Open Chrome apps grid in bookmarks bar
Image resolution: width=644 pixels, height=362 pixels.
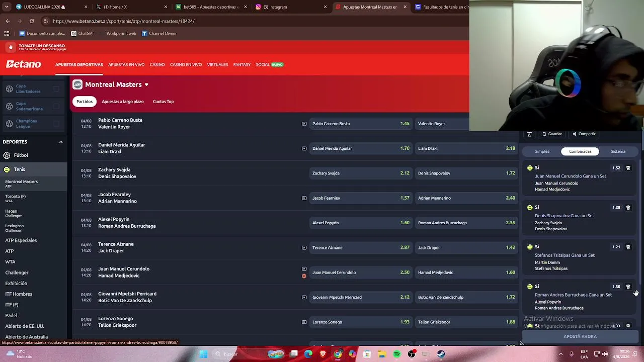coord(7,34)
